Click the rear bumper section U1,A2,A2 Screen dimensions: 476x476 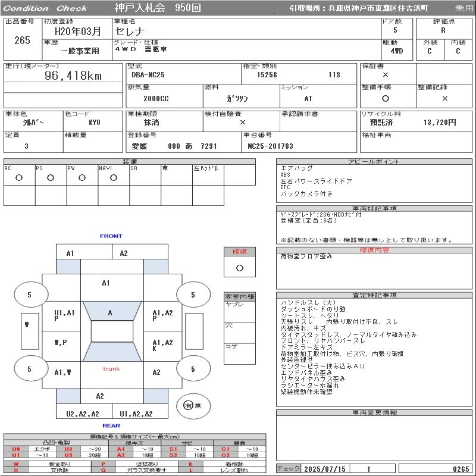(x=140, y=411)
